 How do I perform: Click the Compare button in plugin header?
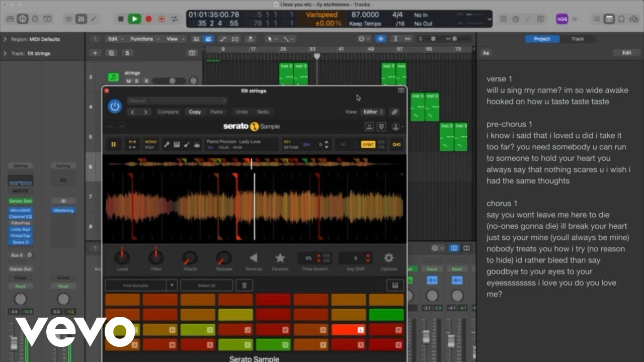tap(168, 112)
